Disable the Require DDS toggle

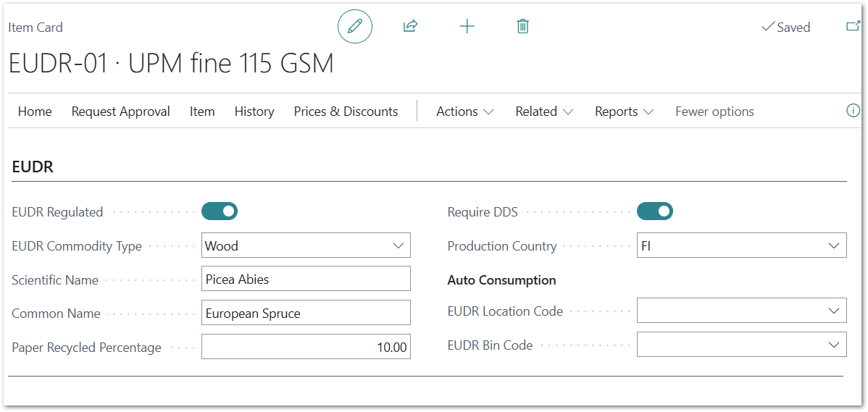click(x=654, y=211)
